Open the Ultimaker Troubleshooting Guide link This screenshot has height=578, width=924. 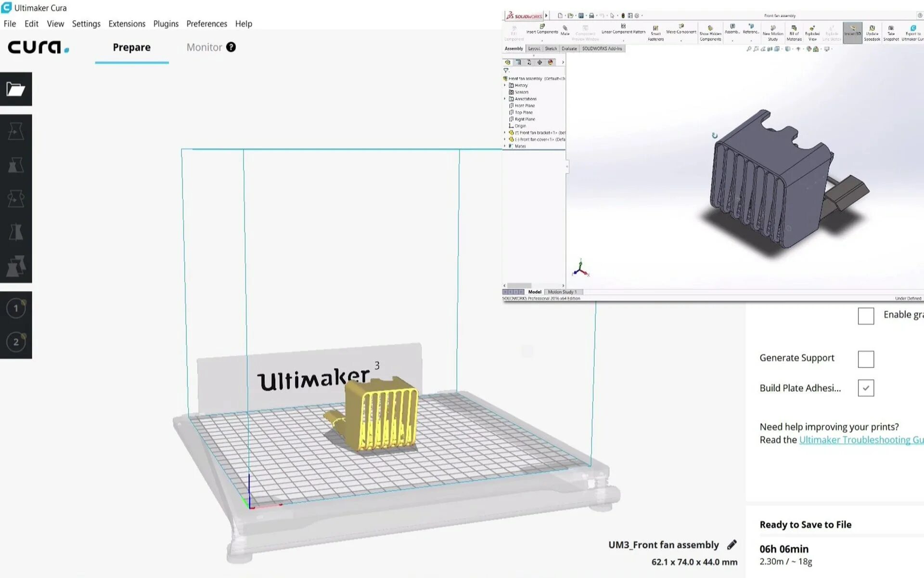(861, 439)
